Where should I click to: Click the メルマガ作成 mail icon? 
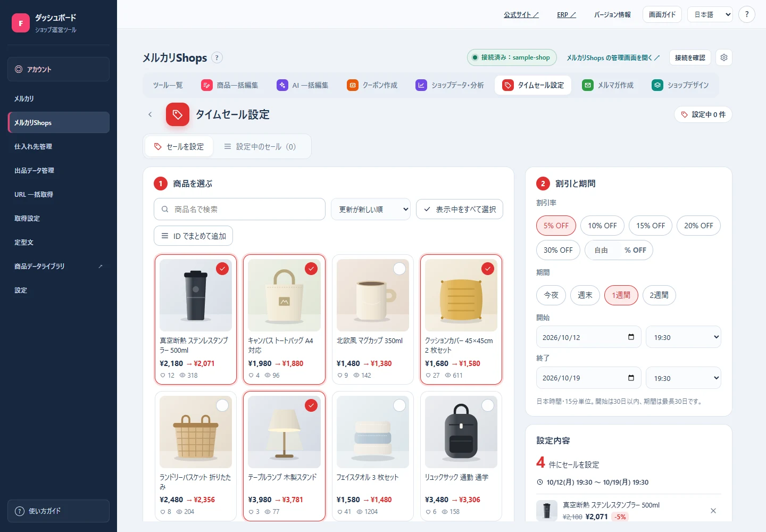[588, 85]
